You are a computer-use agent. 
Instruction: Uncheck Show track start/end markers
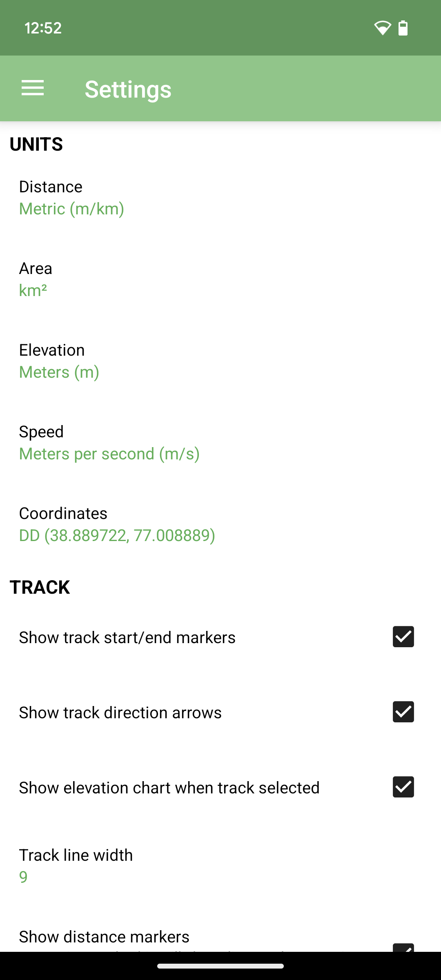[403, 637]
